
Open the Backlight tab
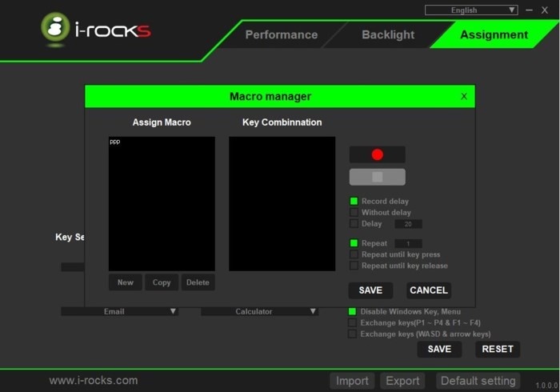pyautogui.click(x=388, y=35)
